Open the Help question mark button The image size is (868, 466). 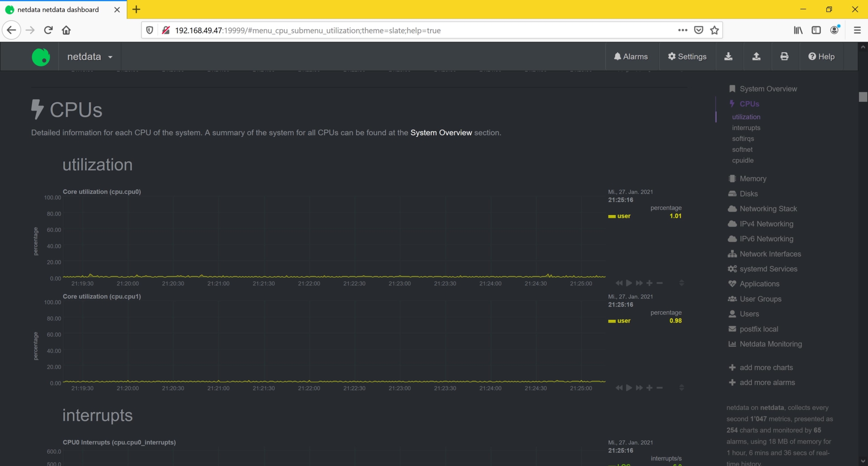tap(821, 56)
